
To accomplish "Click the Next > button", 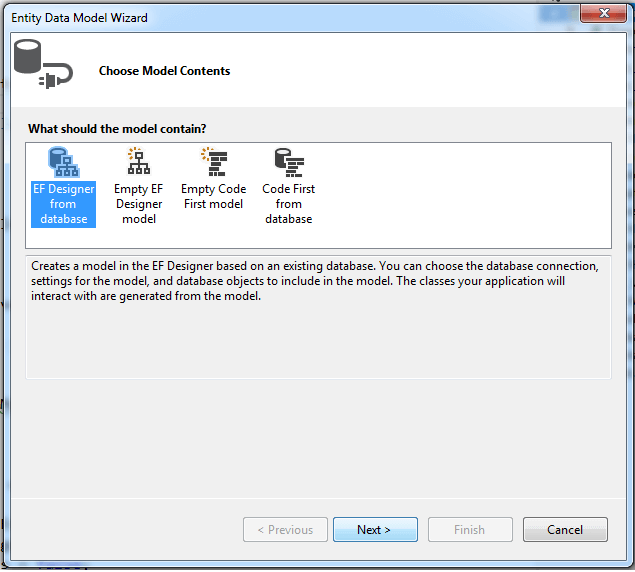I will tap(375, 529).
